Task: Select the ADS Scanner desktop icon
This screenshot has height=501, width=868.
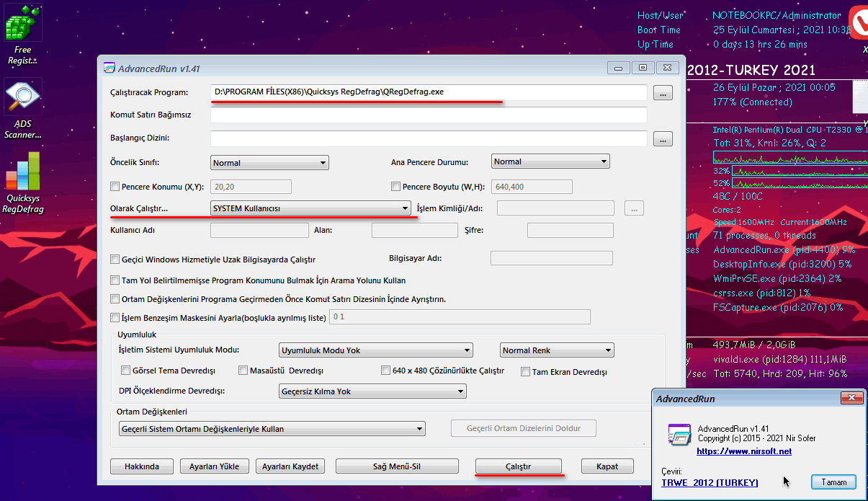Action: coord(22,108)
